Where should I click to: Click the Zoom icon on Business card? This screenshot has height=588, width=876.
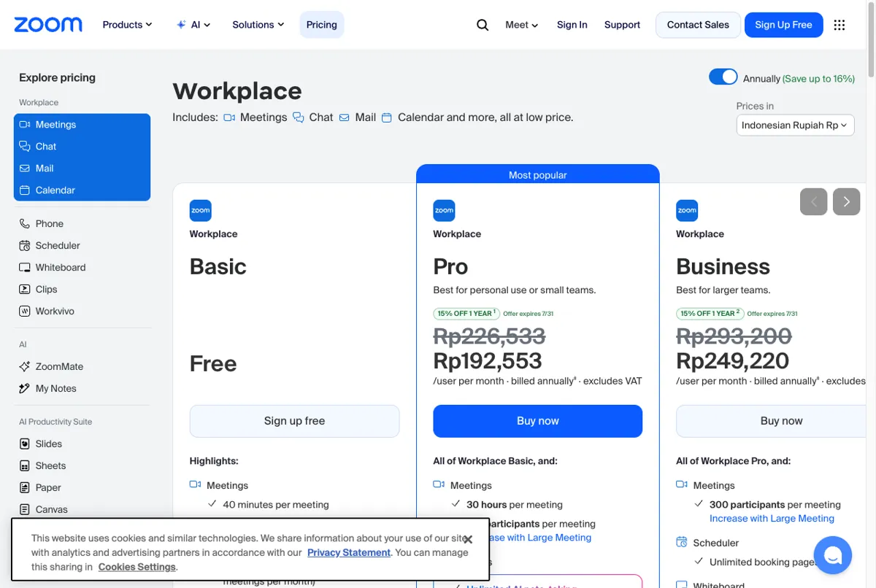[687, 211]
